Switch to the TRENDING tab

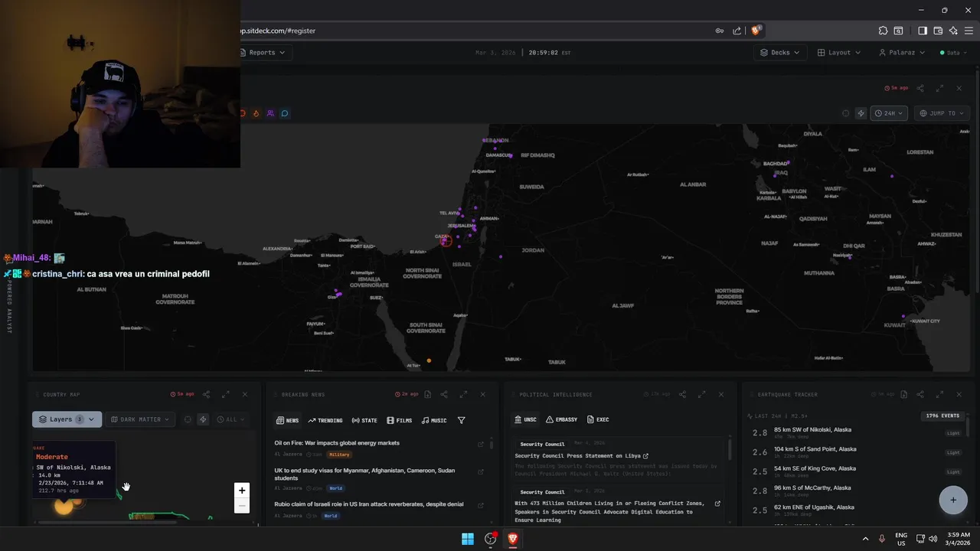325,420
